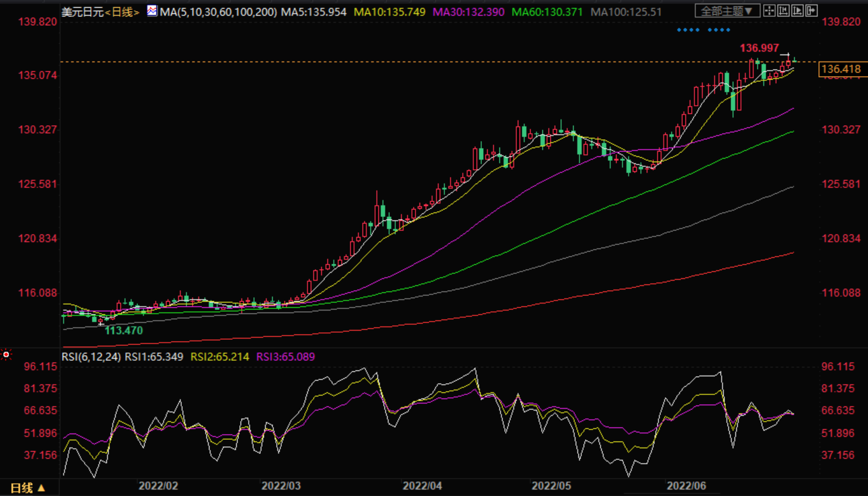The width and height of the screenshot is (868, 496).
Task: Open the 全部主题 dropdown
Action: tap(727, 11)
